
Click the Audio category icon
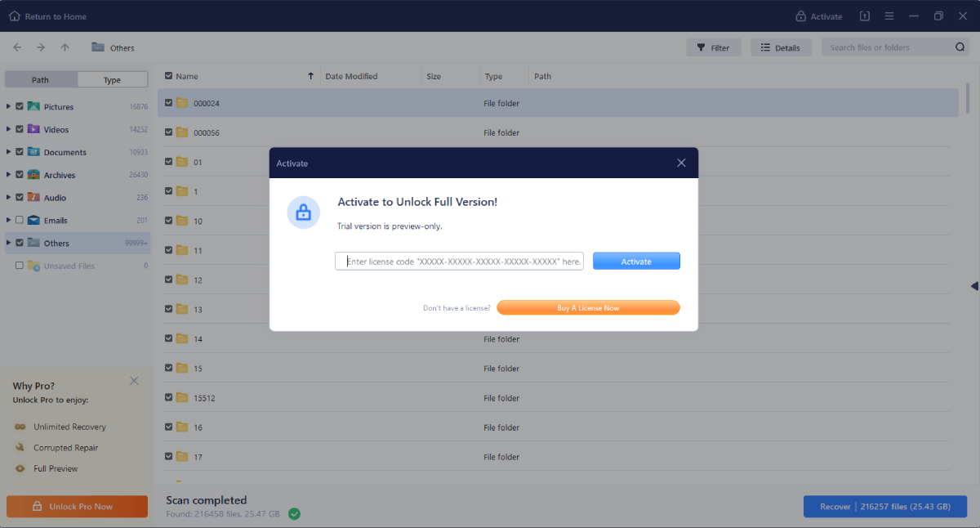(x=33, y=197)
